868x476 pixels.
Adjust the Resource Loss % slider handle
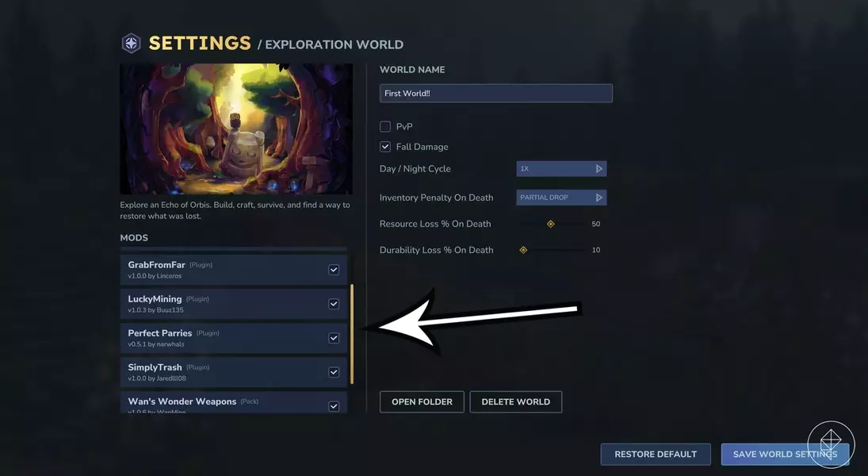point(551,224)
